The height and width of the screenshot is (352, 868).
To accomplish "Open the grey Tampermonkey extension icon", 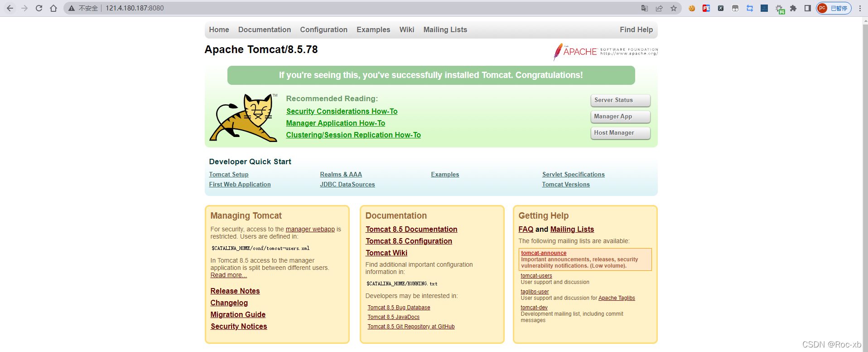I will tap(735, 8).
